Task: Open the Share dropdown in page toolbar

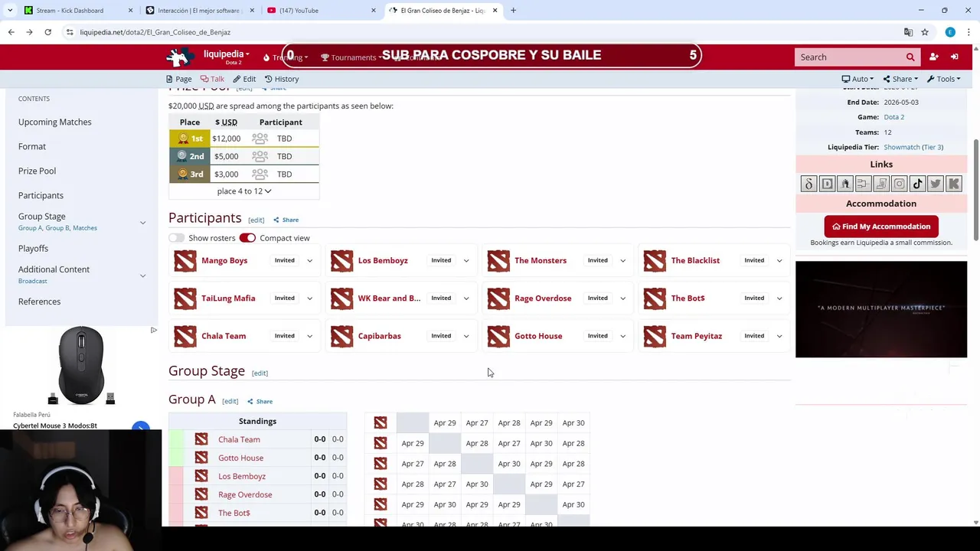Action: [900, 79]
